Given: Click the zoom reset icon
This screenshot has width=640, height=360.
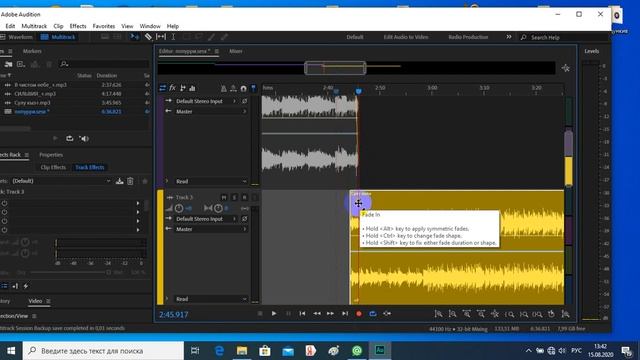Looking at the screenshot, I should pos(551,314).
